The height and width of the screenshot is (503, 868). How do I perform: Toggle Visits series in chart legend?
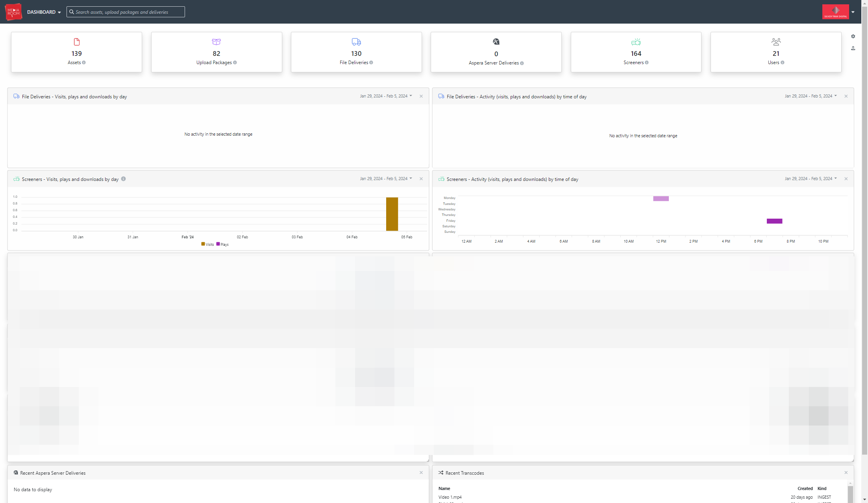pyautogui.click(x=207, y=244)
